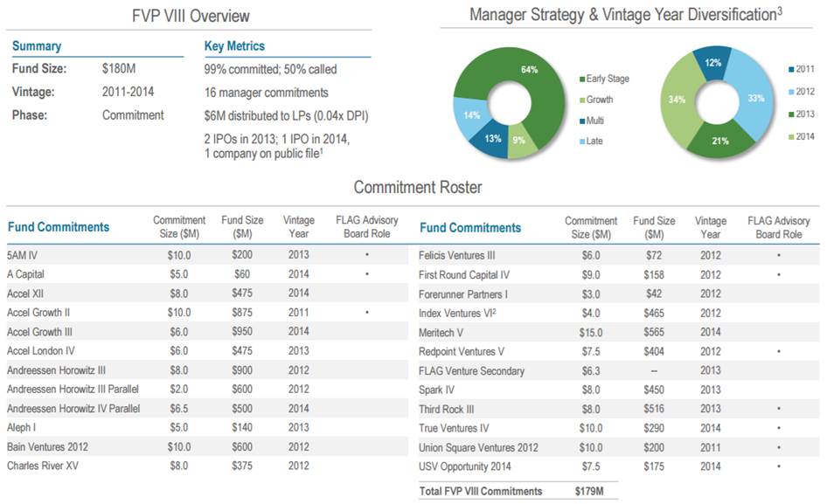The image size is (827, 504).
Task: Click the "$3.0" commitment for Forerunner Partners I
Action: pyautogui.click(x=591, y=294)
